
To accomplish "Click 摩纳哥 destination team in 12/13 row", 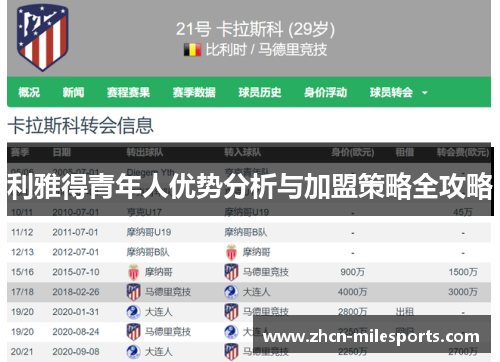I will (x=256, y=252).
